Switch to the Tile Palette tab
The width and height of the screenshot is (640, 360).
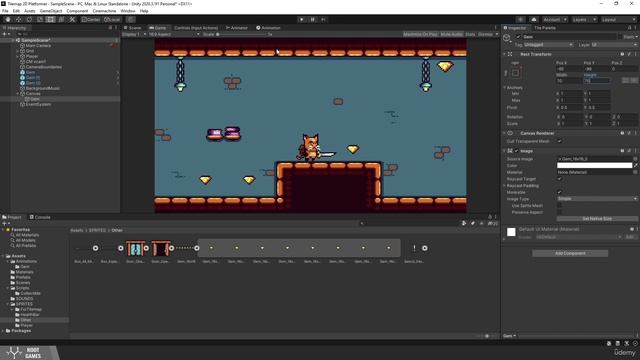coord(544,28)
